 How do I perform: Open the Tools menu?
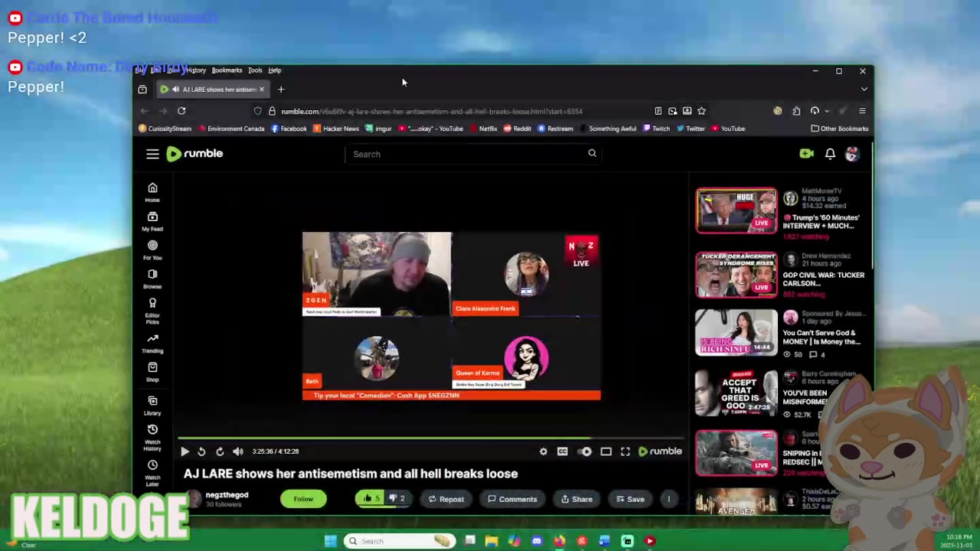click(x=255, y=70)
